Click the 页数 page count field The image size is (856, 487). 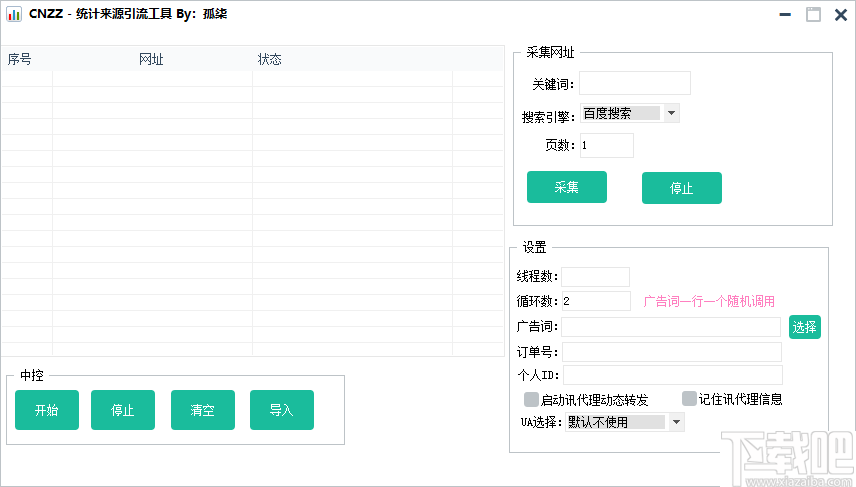click(607, 145)
